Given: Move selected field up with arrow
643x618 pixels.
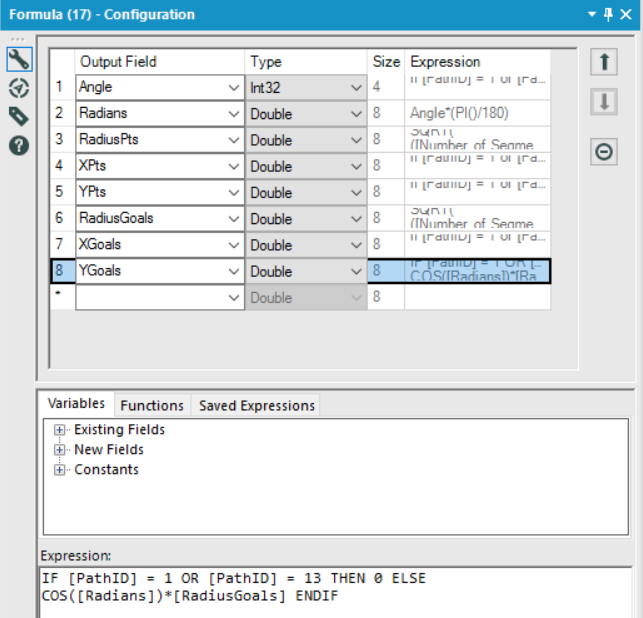Looking at the screenshot, I should pyautogui.click(x=604, y=62).
